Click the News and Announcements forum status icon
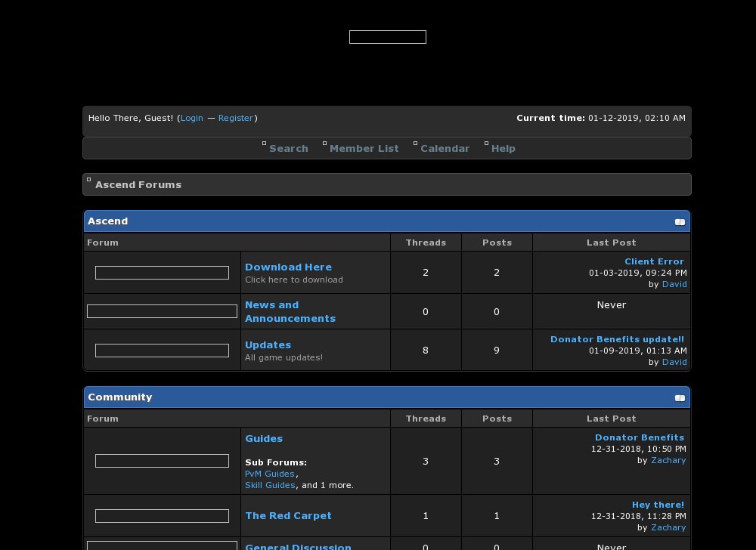This screenshot has width=756, height=550. coord(162,311)
